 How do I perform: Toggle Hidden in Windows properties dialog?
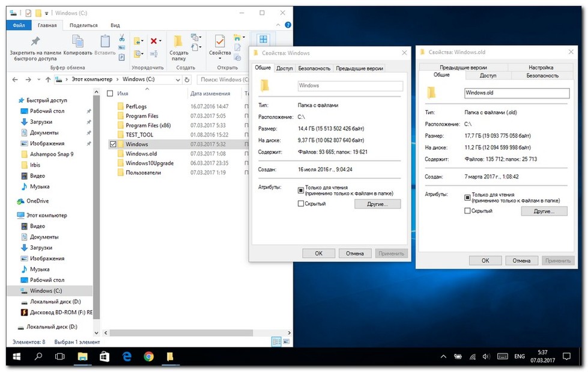(x=300, y=204)
